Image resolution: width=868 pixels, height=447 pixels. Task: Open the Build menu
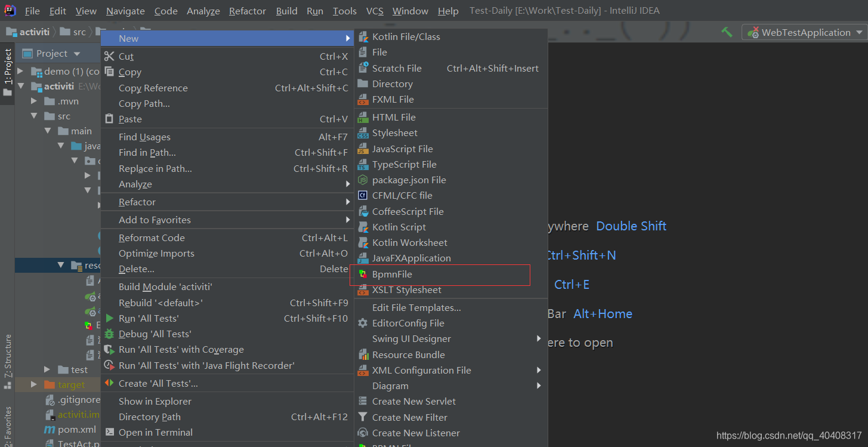[286, 11]
